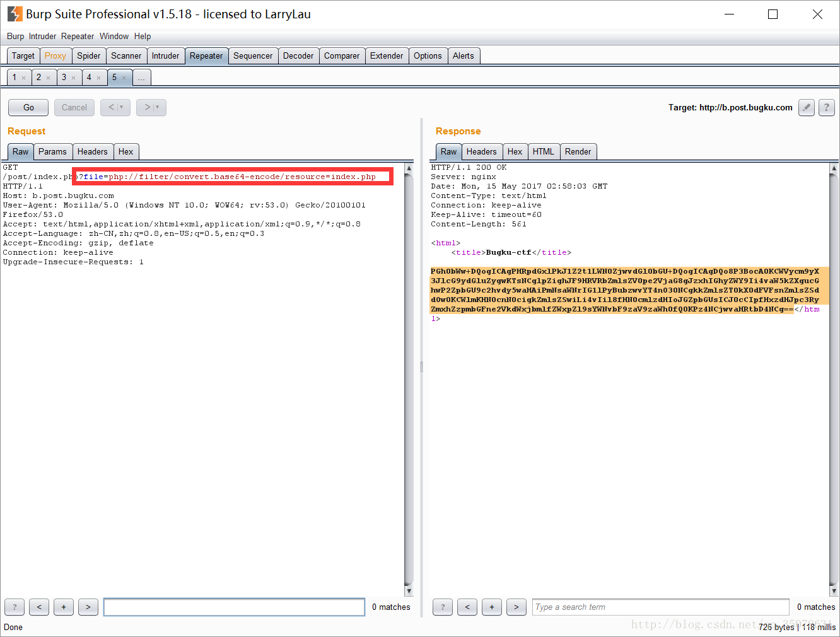Click response search next match button

pyautogui.click(x=516, y=607)
